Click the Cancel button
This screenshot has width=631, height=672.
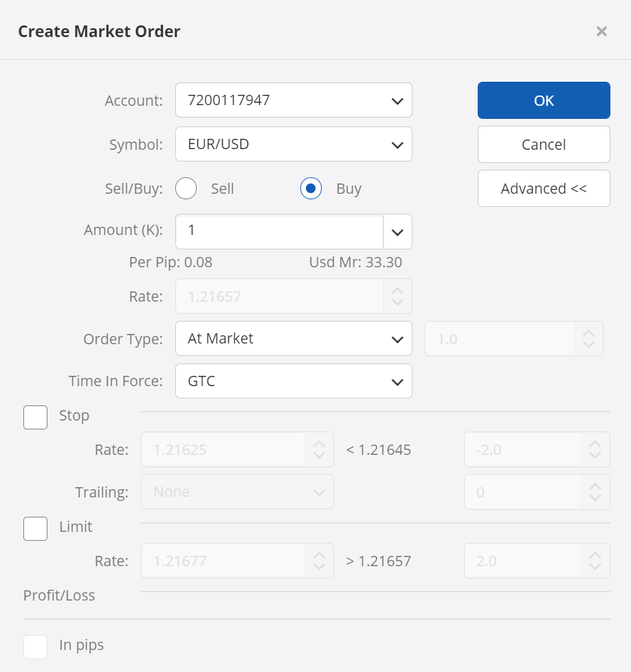click(544, 144)
